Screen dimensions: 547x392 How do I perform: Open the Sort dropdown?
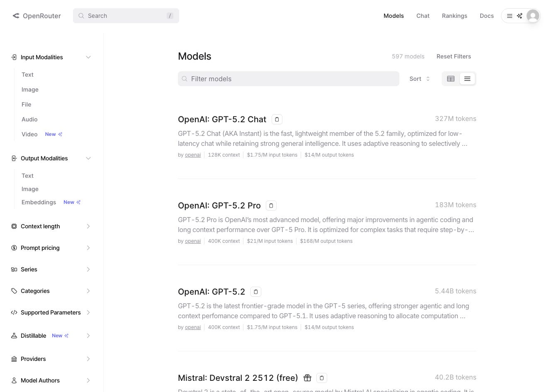click(x=420, y=79)
